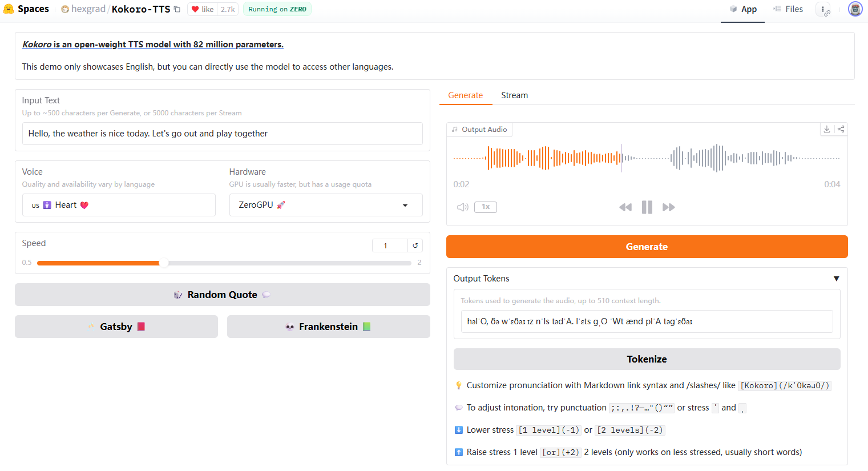
Task: Open the ZeroGPU hardware dropdown
Action: coord(326,205)
